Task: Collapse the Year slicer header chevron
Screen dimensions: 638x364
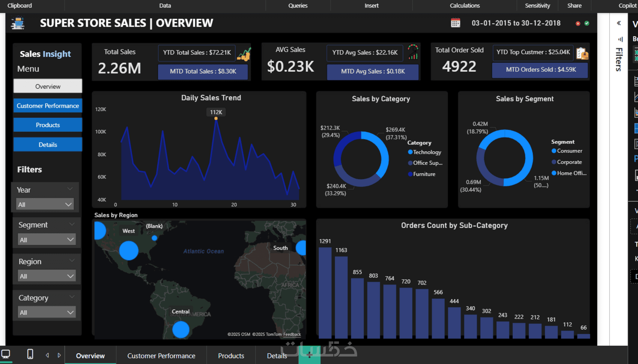Action: coord(70,189)
